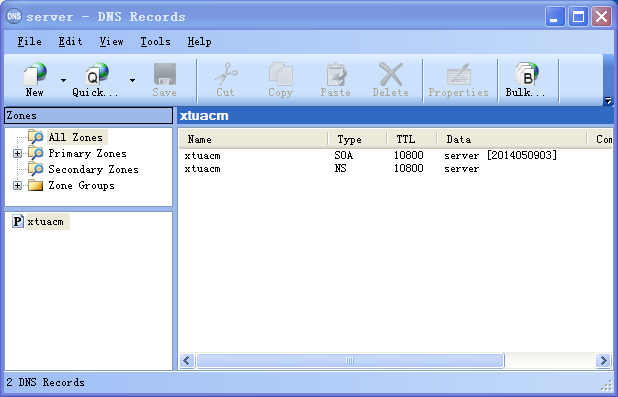618x397 pixels.
Task: Click the Save floppy disk icon
Action: coord(165,74)
